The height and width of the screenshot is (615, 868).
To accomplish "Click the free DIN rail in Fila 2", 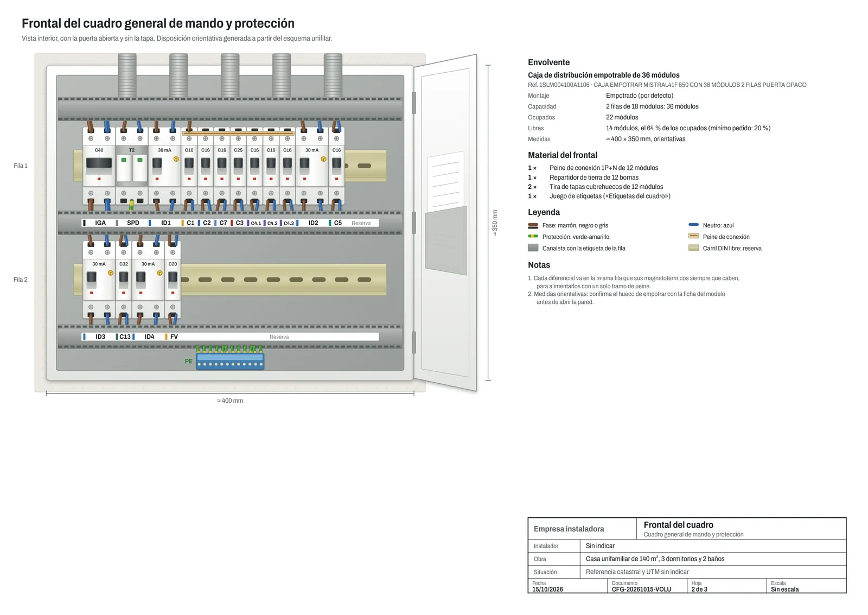I will click(283, 280).
